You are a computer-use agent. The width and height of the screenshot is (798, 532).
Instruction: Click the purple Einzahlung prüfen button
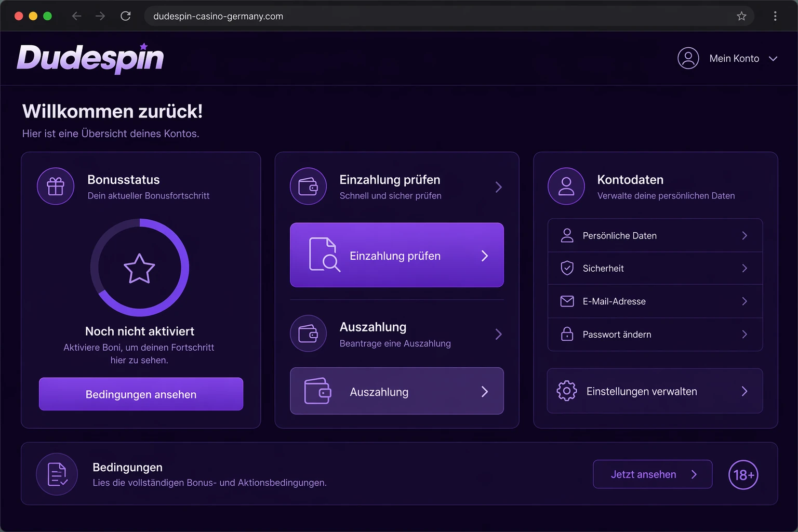pyautogui.click(x=397, y=255)
